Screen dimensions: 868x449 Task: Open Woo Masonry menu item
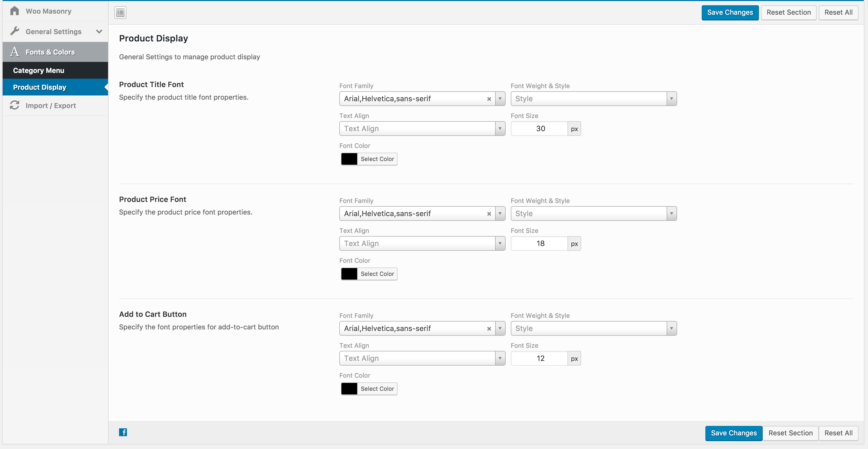click(55, 11)
